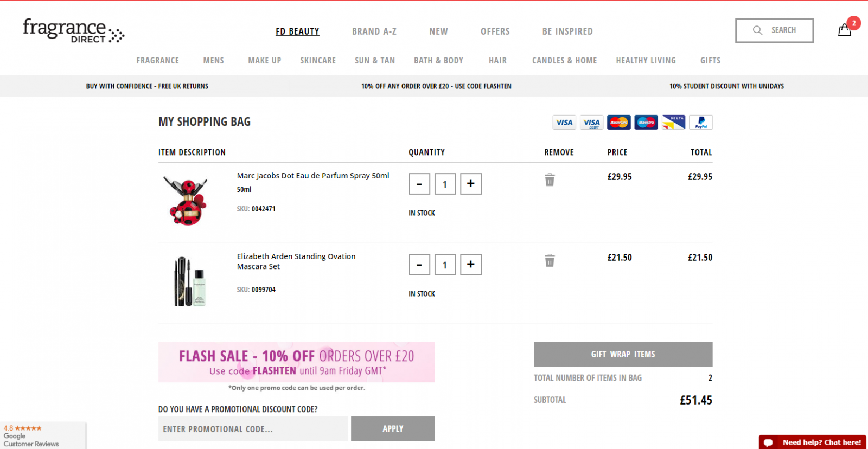
Task: Focus the promotional code input field
Action: [x=253, y=429]
